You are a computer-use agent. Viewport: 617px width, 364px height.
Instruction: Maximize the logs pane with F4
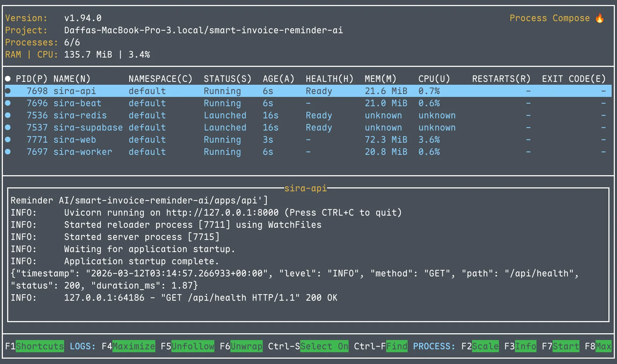tap(133, 346)
